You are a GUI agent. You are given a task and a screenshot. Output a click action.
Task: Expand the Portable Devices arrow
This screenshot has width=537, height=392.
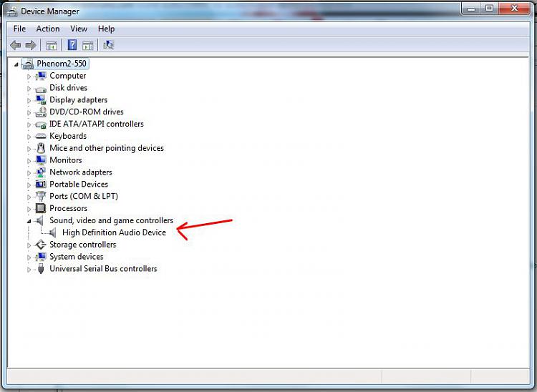[29, 185]
